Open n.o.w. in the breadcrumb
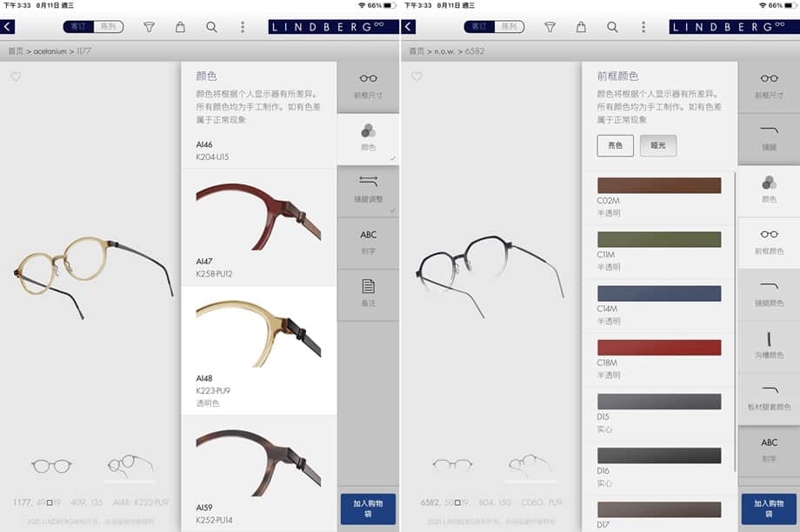 coord(445,51)
